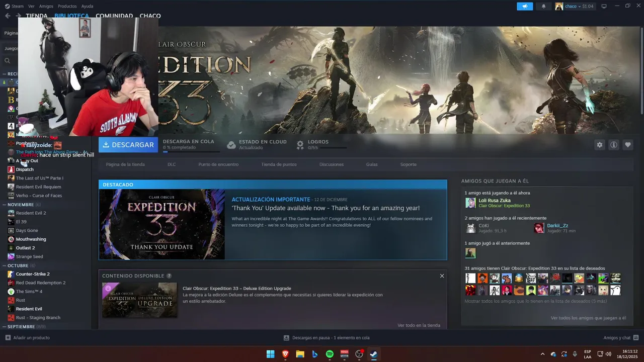Click the Thank You Update thumbnail

point(162,224)
